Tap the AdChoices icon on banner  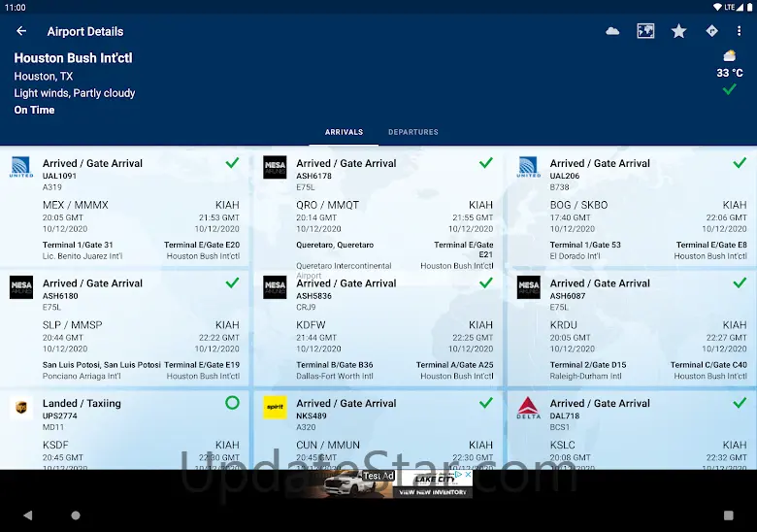coord(459,475)
